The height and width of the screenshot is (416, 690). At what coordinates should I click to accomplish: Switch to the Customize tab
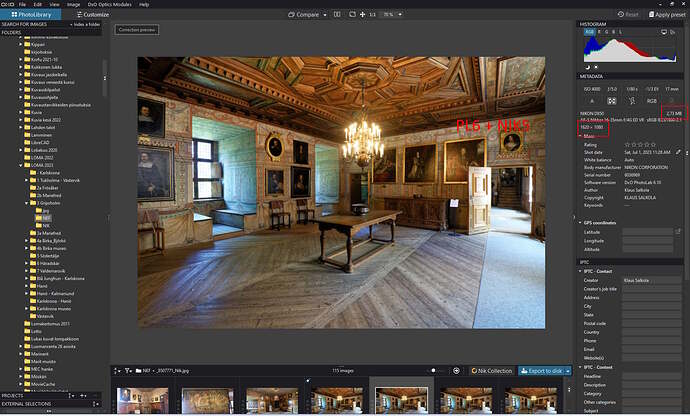(x=90, y=15)
